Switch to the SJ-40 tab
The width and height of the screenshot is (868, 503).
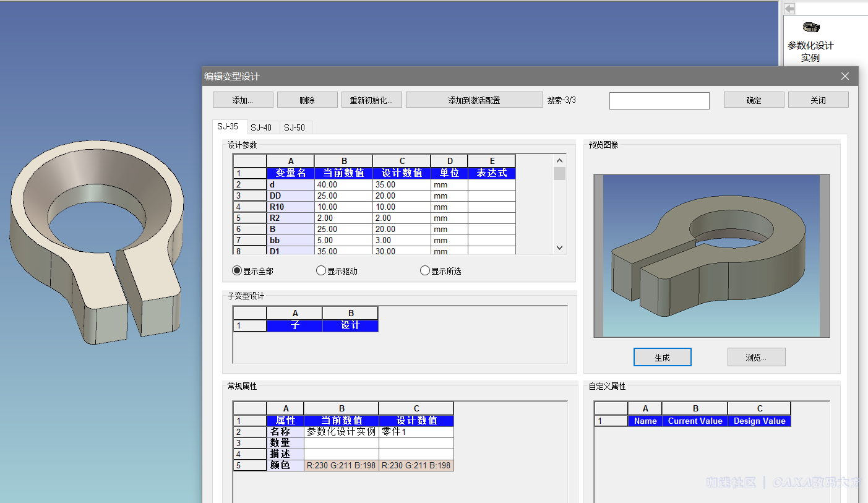[x=261, y=127]
